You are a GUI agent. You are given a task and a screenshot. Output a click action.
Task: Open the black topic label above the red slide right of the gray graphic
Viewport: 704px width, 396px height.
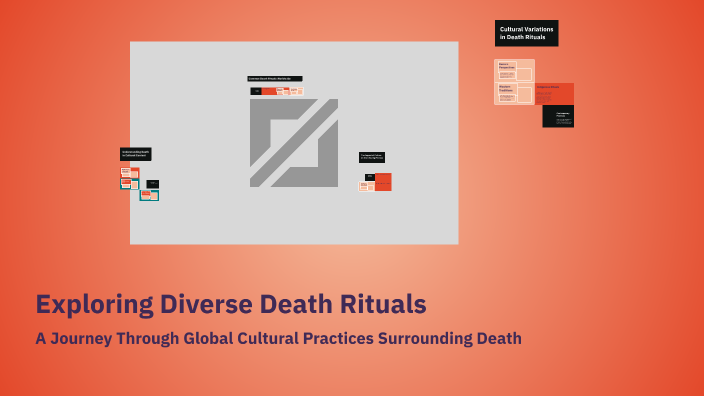tap(372, 157)
